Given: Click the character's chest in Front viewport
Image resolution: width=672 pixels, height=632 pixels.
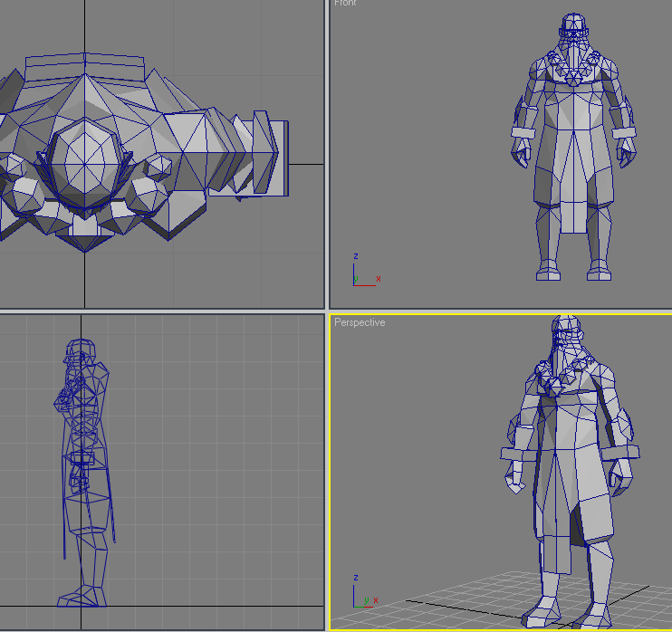Looking at the screenshot, I should click(573, 101).
